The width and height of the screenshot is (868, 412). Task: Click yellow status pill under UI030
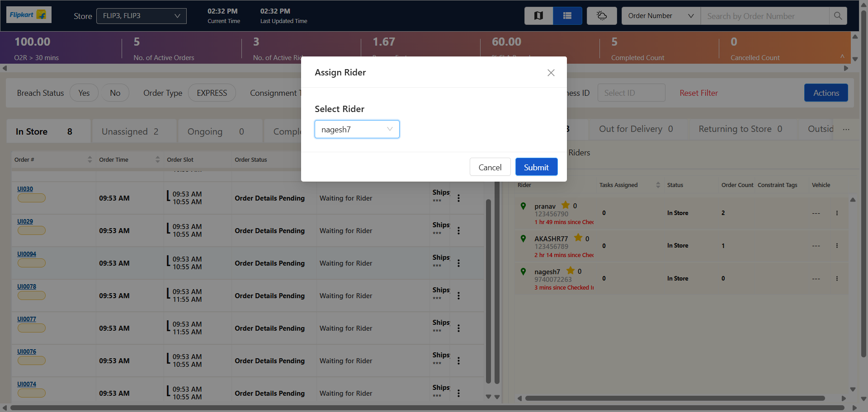coord(32,198)
